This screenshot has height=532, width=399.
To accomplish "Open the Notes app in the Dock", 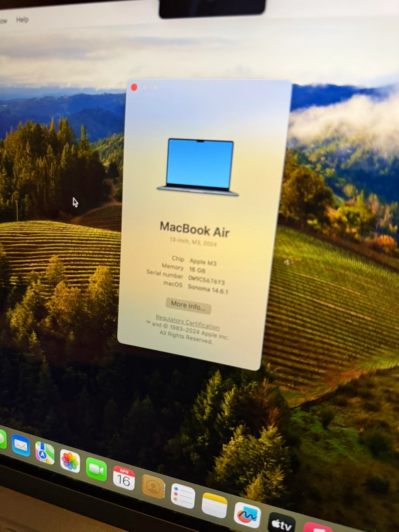I will 215,505.
